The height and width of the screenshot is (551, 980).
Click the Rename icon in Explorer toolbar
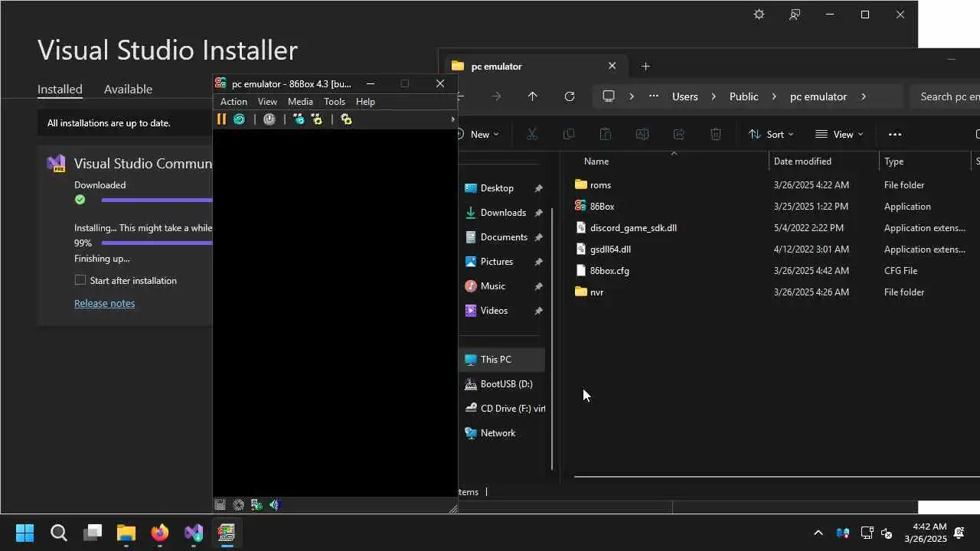point(642,135)
